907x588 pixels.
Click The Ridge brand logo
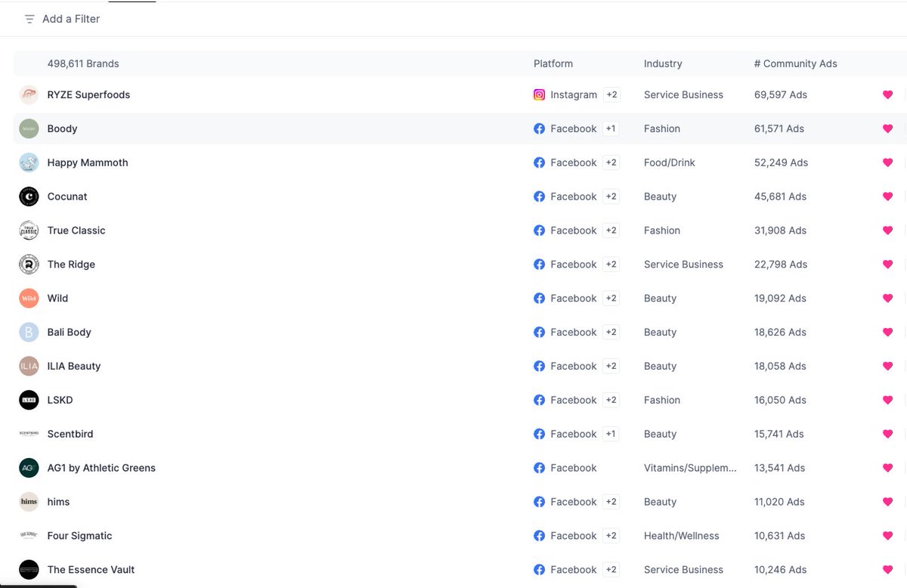coord(29,265)
